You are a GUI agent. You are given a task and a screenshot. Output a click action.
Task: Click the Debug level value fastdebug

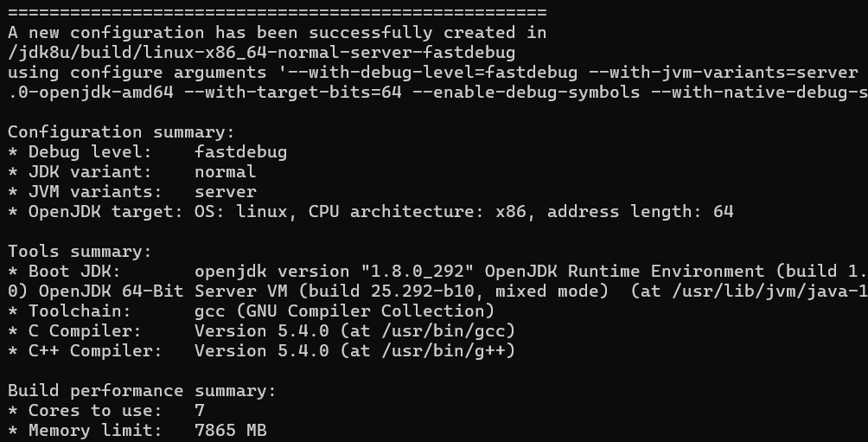click(x=240, y=151)
